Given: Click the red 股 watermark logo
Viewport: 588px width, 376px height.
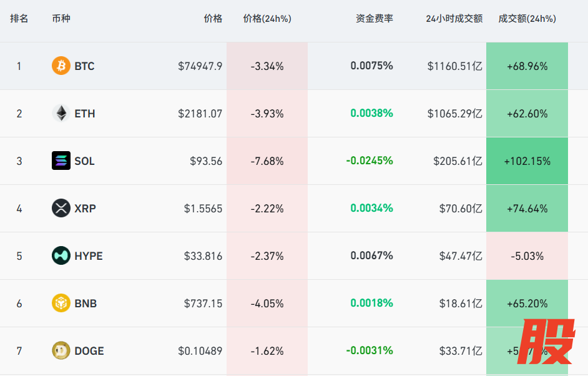Looking at the screenshot, I should (548, 342).
